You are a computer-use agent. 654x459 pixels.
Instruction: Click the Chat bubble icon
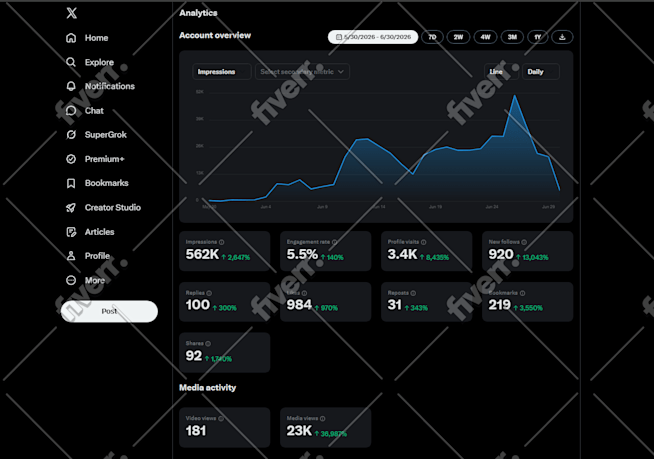coord(71,111)
